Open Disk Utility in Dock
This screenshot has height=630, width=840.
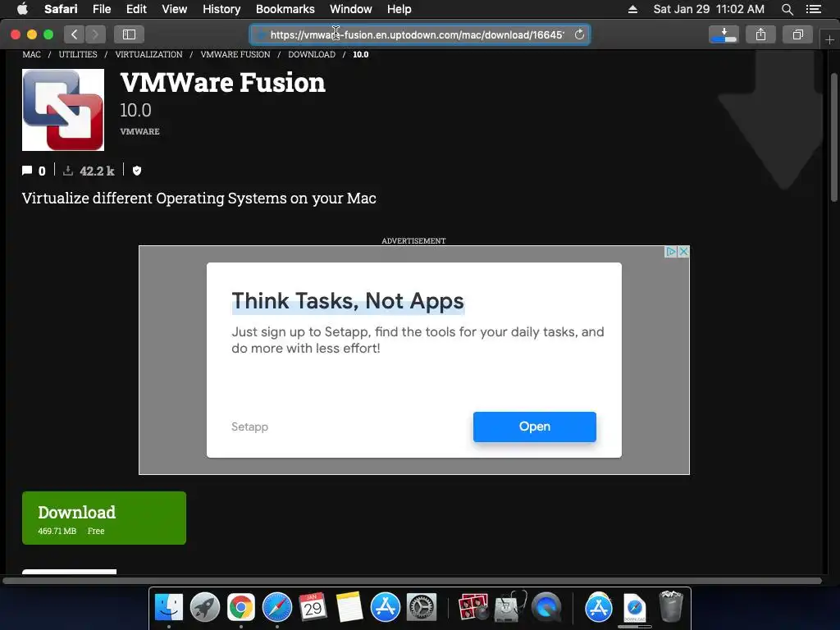pos(509,608)
